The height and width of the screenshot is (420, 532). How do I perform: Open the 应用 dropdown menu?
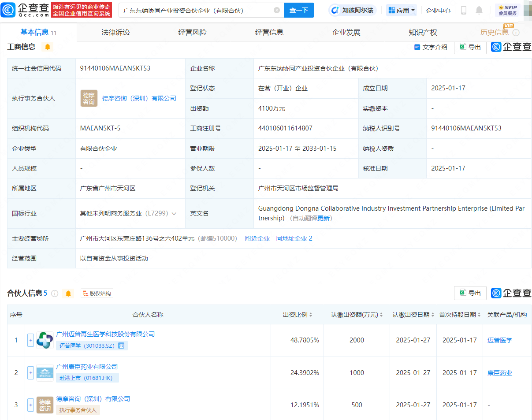click(402, 10)
